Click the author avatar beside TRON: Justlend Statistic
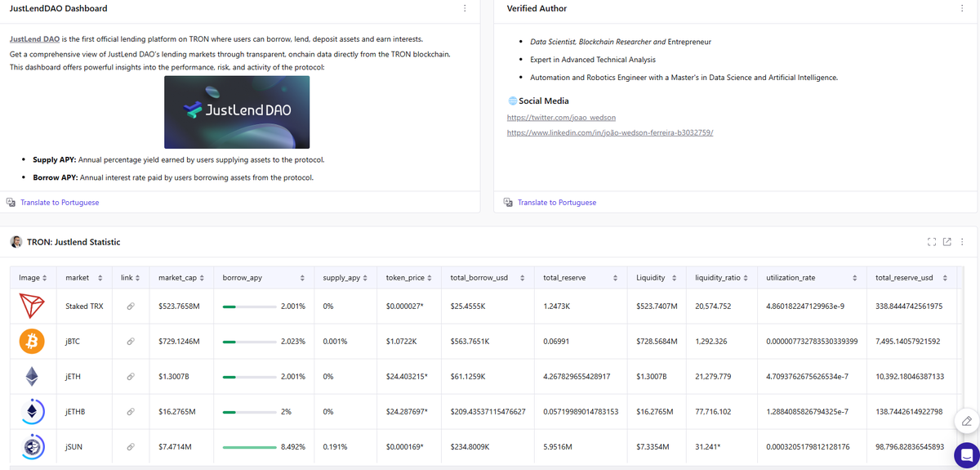980x470 pixels. [16, 242]
